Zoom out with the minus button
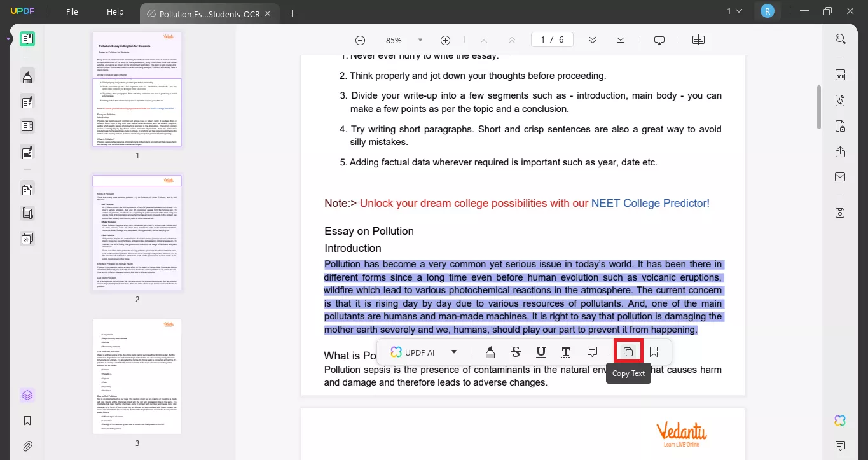 [360, 40]
